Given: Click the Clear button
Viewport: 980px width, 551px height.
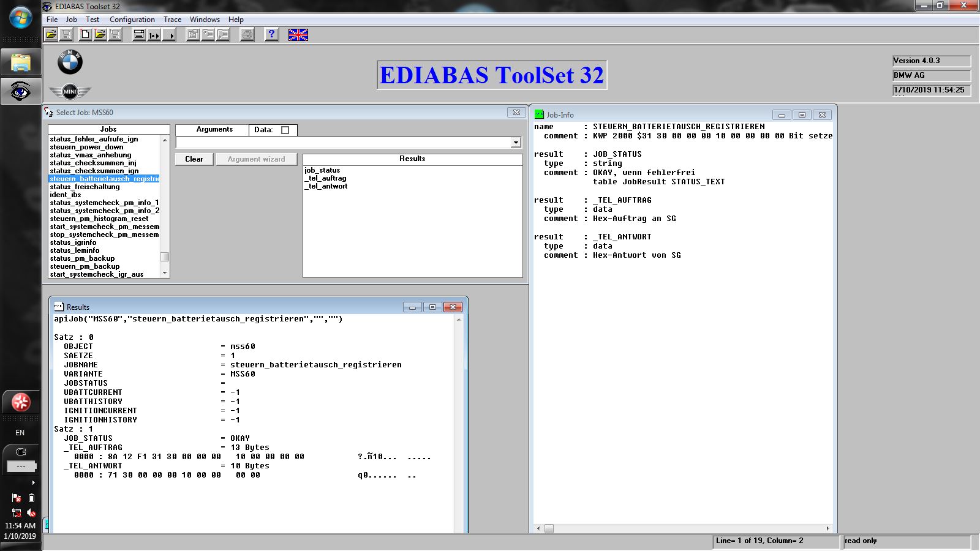Looking at the screenshot, I should pyautogui.click(x=194, y=159).
